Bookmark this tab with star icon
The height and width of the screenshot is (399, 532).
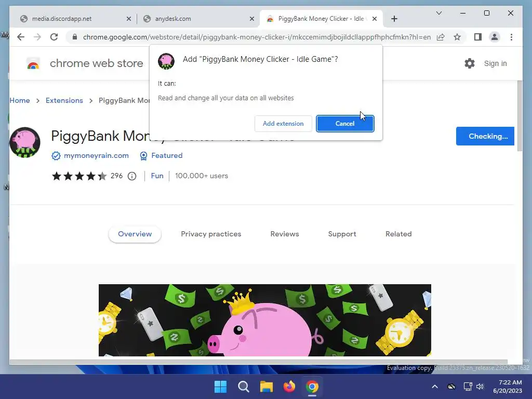click(457, 37)
